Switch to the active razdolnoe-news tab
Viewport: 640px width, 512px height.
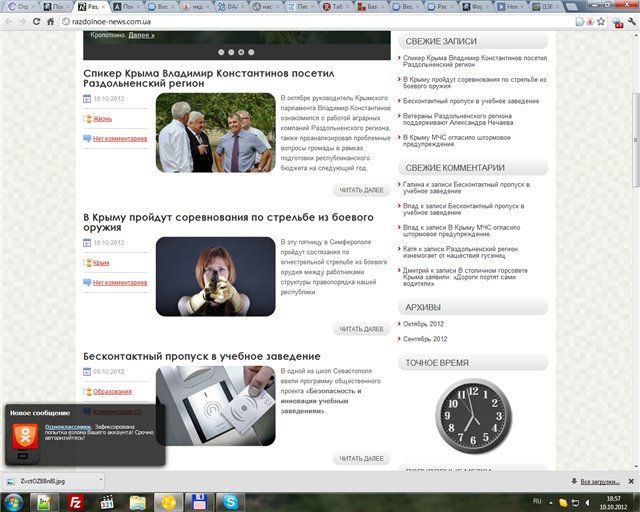92,7
